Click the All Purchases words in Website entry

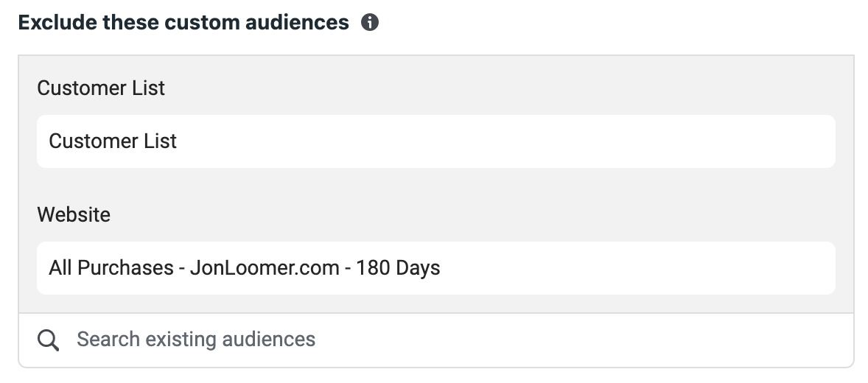tap(111, 268)
